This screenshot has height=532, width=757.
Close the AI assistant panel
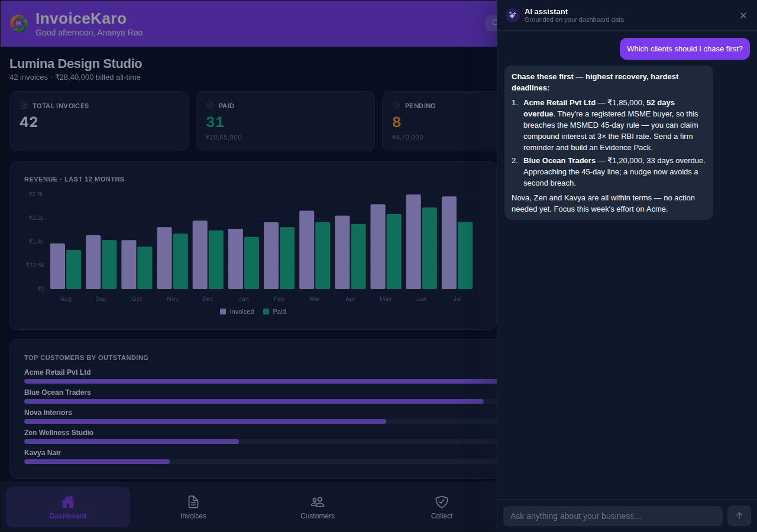[x=743, y=15]
